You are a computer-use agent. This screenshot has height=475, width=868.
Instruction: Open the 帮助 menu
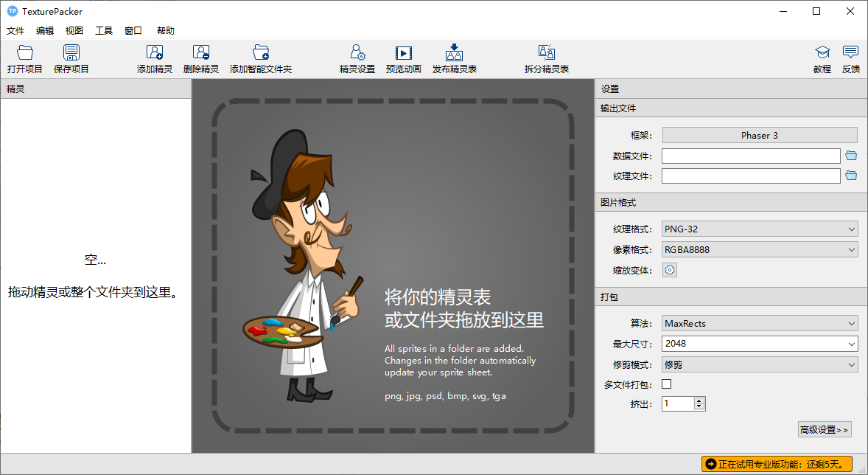(x=166, y=30)
